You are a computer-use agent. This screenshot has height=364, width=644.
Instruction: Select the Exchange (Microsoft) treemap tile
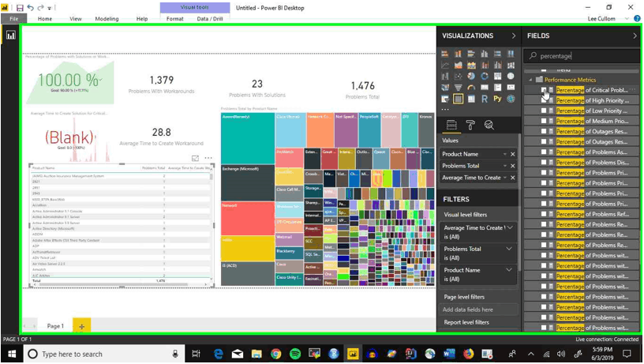coord(248,183)
